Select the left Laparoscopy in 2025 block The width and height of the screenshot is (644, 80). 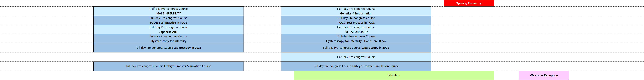coord(168,48)
